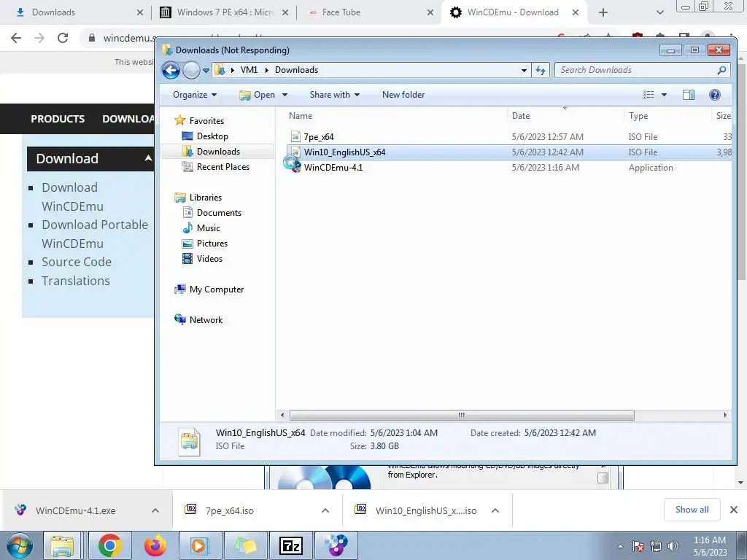Click the refresh button beside address bar
The width and height of the screenshot is (747, 560).
pyautogui.click(x=541, y=70)
